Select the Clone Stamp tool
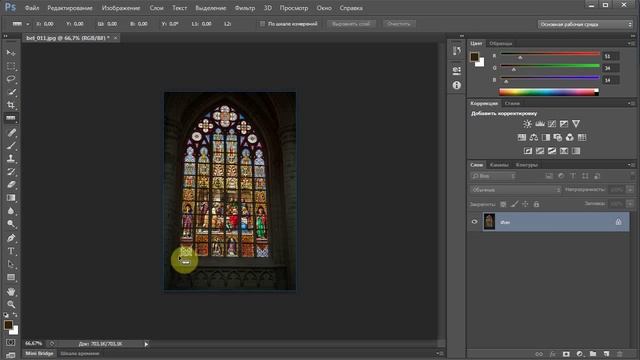This screenshot has width=640, height=360. tap(11, 158)
